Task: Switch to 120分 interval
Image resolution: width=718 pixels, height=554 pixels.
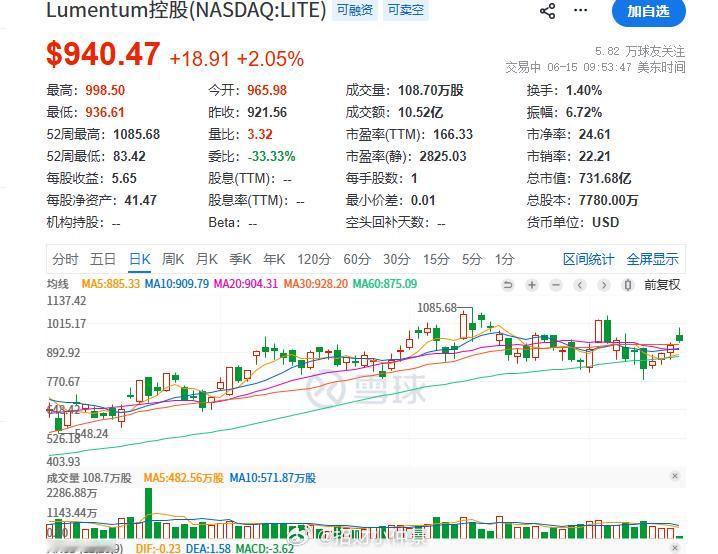Action: point(314,260)
